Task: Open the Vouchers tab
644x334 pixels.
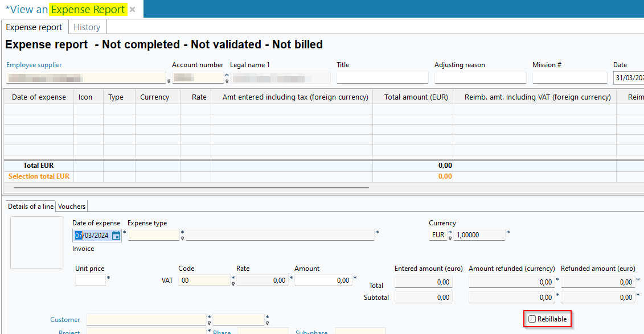Action: (x=72, y=207)
